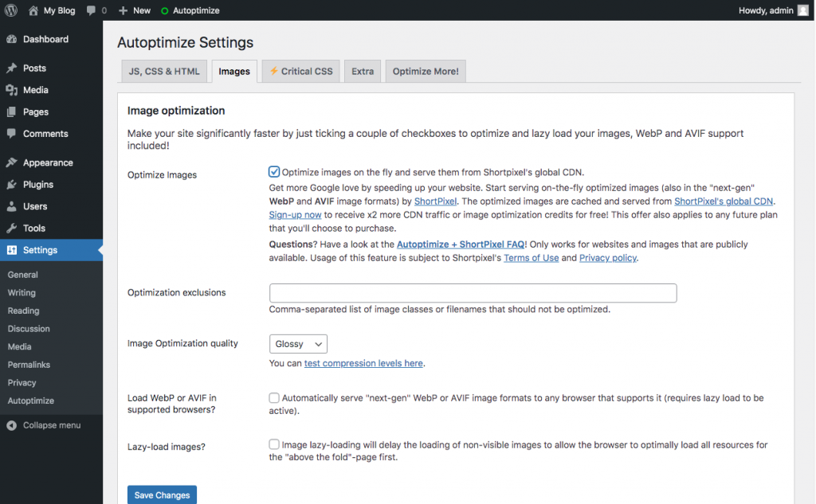Open the My Blog home icon
The height and width of the screenshot is (504, 816).
point(33,10)
